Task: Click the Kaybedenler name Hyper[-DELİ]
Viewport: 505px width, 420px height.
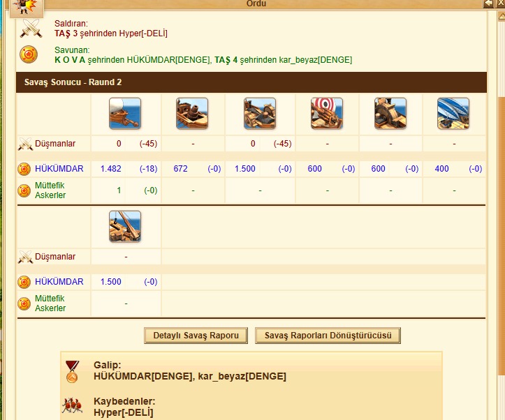Action: pyautogui.click(x=124, y=412)
